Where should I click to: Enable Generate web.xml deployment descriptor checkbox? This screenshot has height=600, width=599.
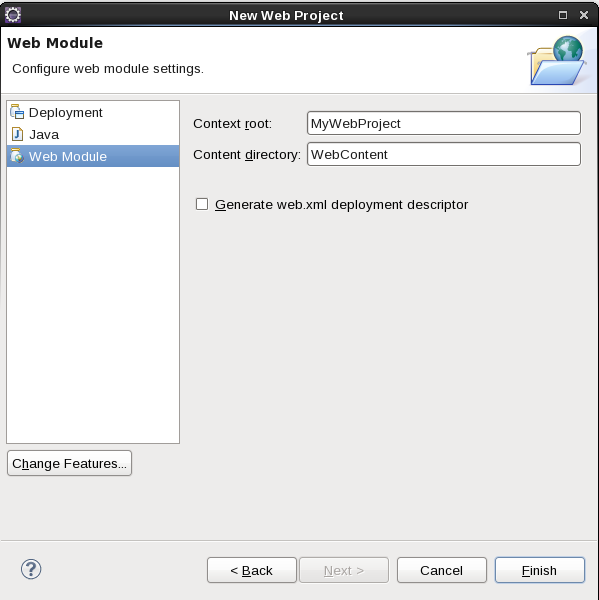pyautogui.click(x=202, y=204)
